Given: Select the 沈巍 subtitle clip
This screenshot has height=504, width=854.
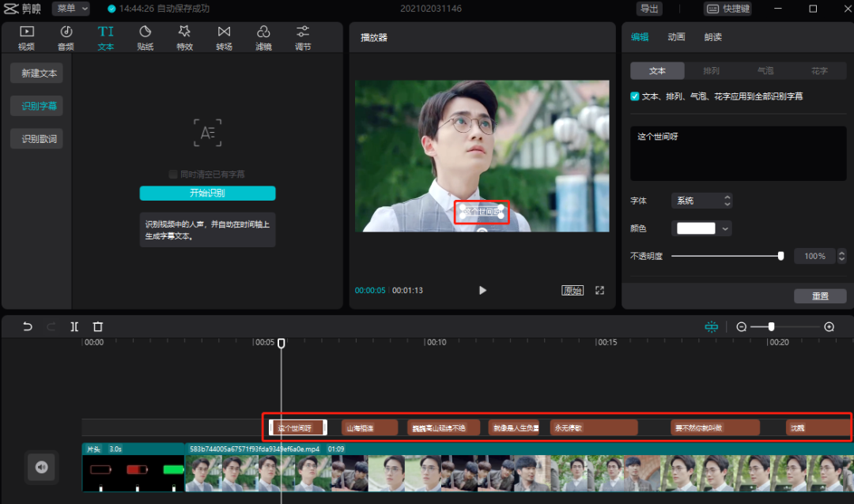Looking at the screenshot, I should [819, 428].
